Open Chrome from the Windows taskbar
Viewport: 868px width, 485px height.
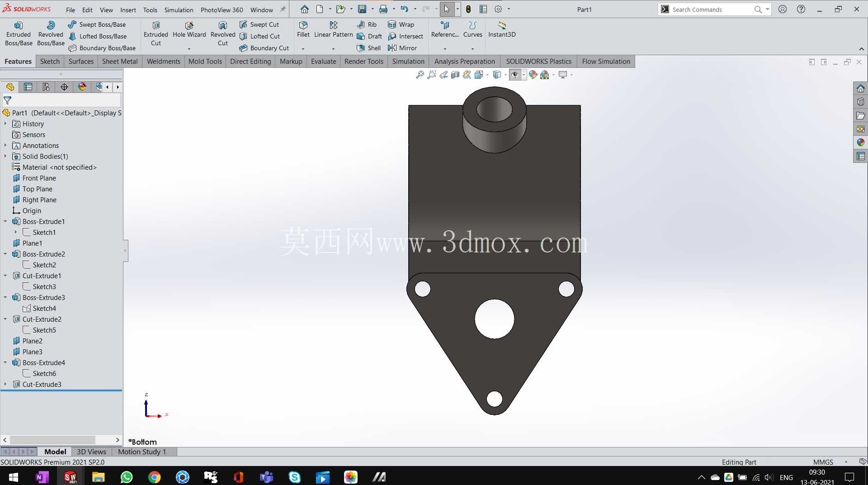[x=155, y=477]
